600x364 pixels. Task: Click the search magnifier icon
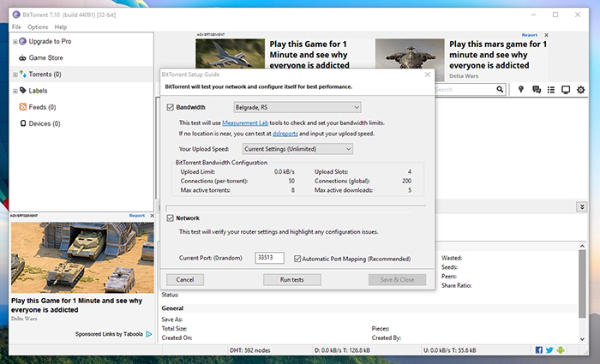coord(500,89)
